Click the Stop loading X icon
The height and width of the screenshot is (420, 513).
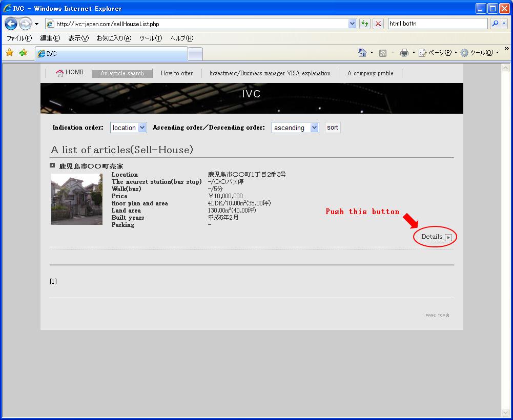coord(378,24)
